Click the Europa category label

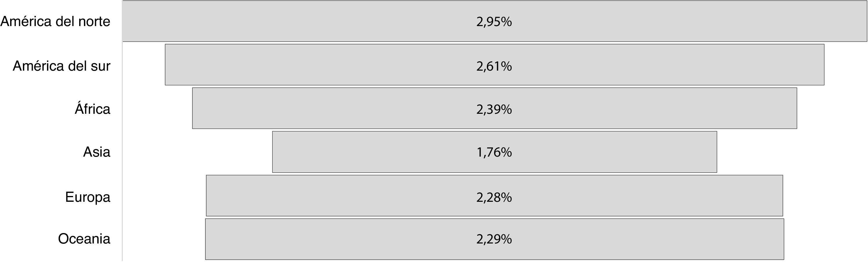tap(88, 197)
